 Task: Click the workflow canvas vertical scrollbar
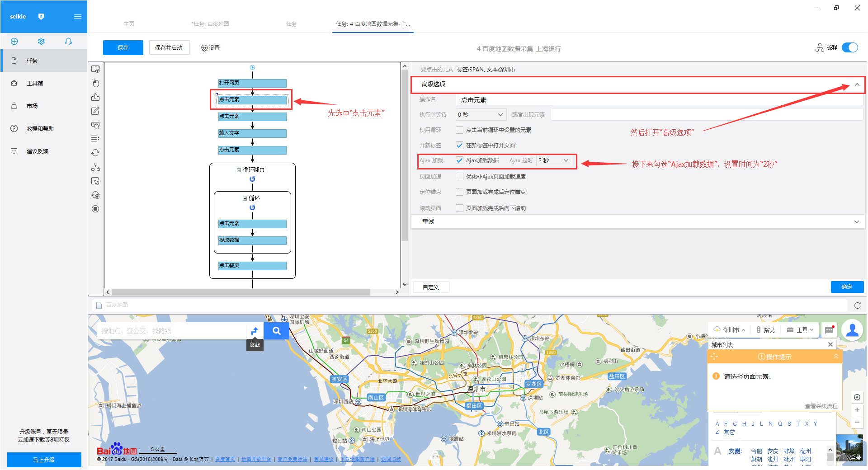(x=405, y=155)
